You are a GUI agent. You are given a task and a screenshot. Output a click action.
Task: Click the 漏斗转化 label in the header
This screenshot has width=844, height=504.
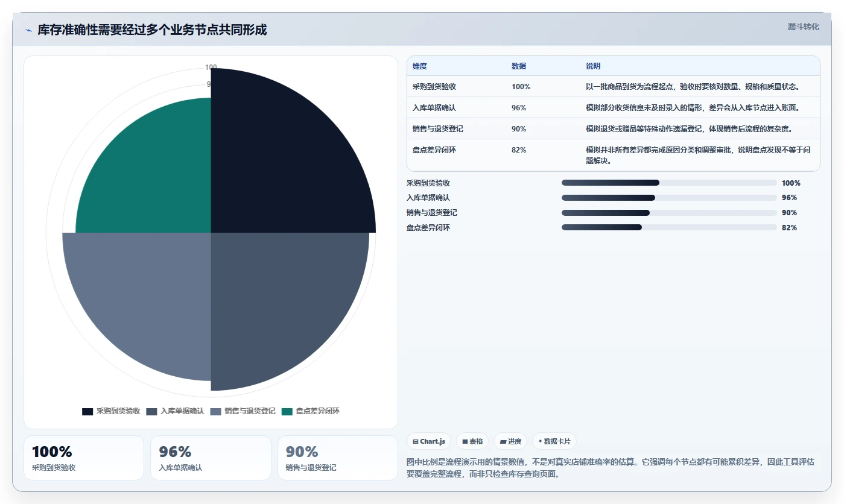click(803, 27)
